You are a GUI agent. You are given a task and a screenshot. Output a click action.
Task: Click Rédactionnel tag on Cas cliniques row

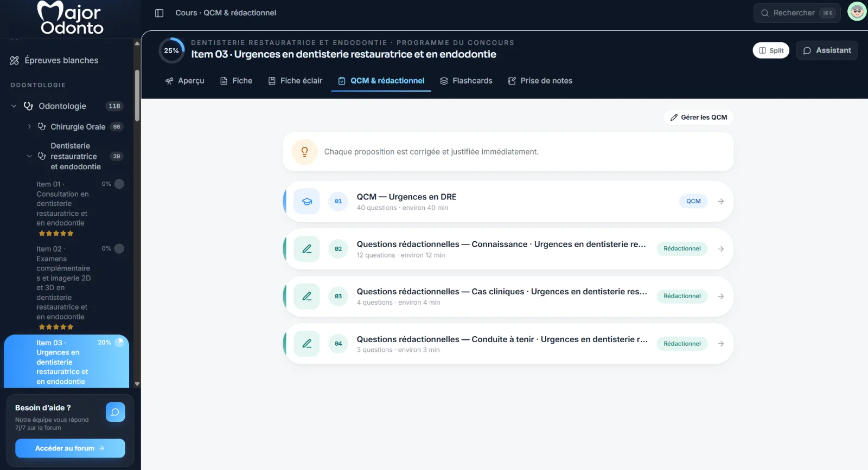[682, 296]
